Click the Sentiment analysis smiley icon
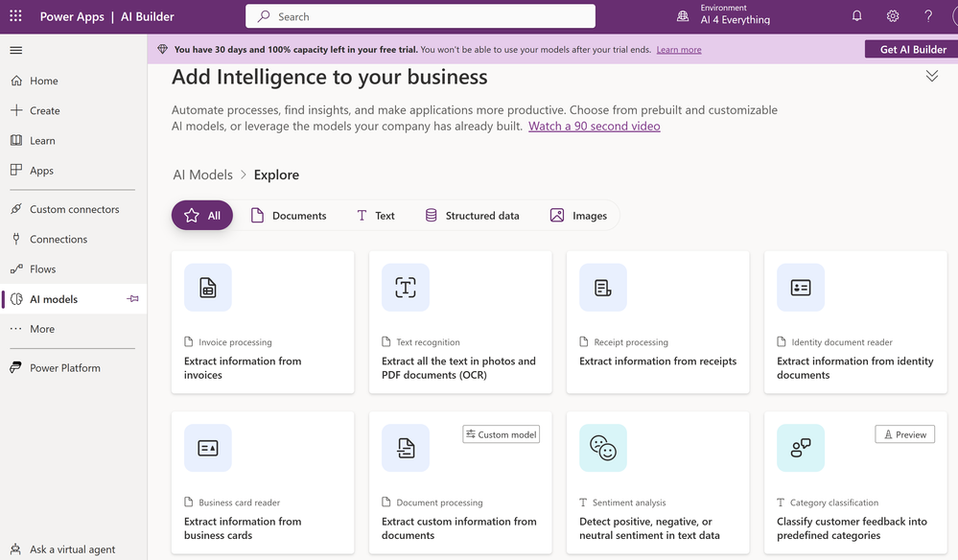The image size is (958, 560). point(603,448)
